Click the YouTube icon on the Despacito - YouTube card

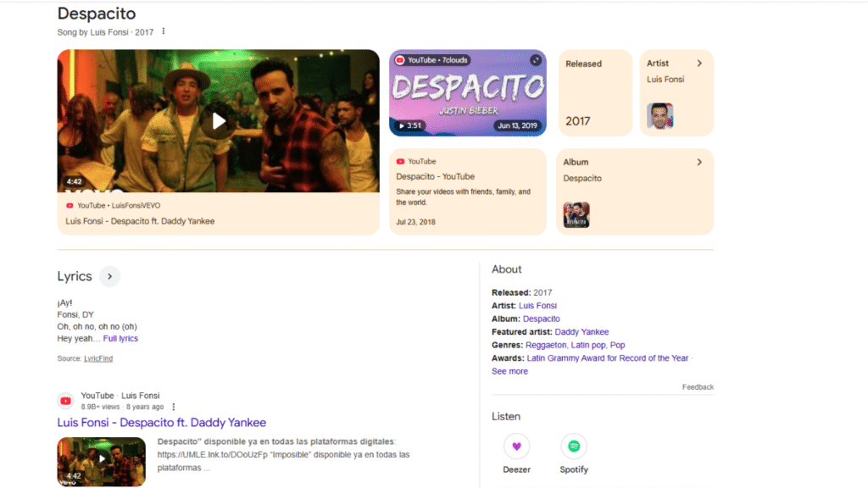[400, 162]
